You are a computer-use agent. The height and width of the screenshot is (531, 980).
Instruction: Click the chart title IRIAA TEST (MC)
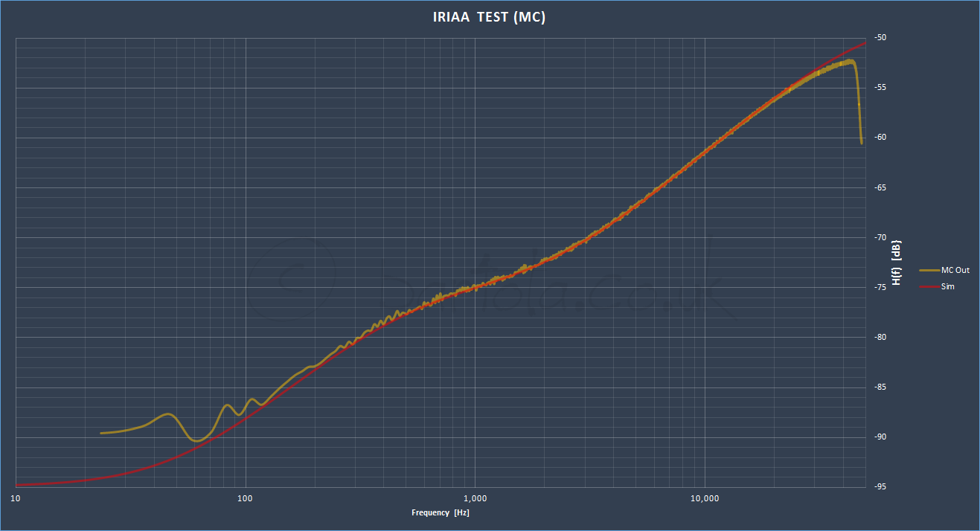click(490, 17)
